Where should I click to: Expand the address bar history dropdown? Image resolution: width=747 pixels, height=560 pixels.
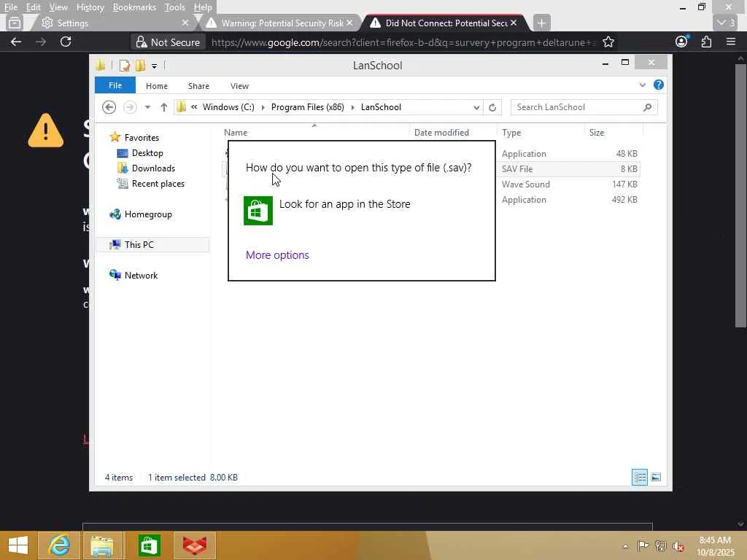click(x=476, y=108)
